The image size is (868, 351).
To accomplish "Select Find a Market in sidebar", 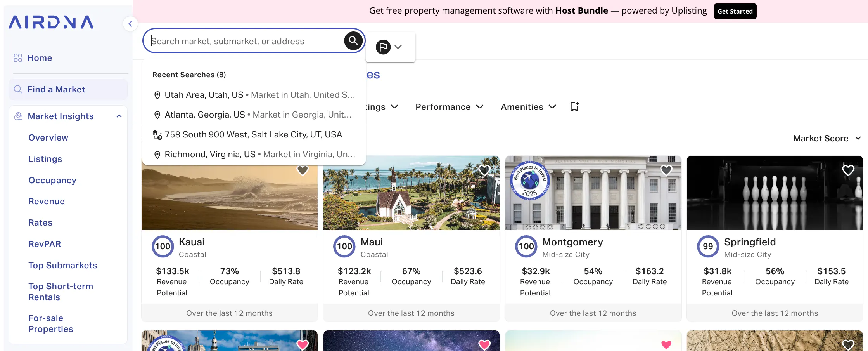I will 68,89.
